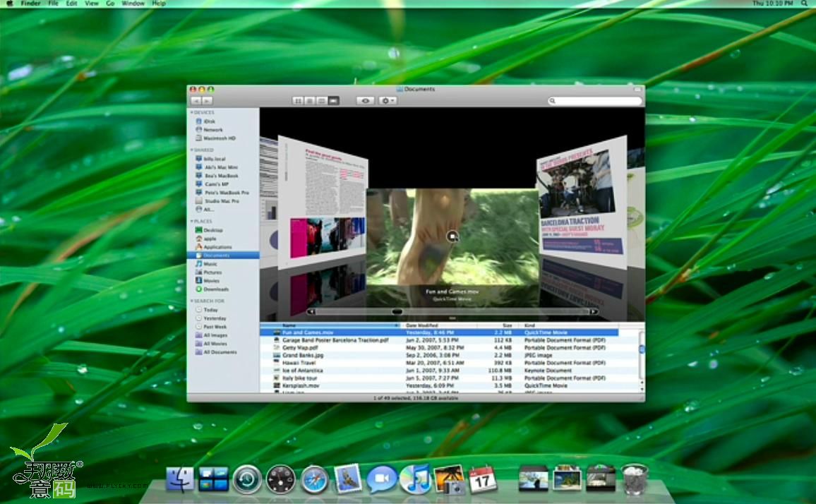Collapse the SEARCH FOR sidebar section
This screenshot has height=504, width=816.
(191, 301)
